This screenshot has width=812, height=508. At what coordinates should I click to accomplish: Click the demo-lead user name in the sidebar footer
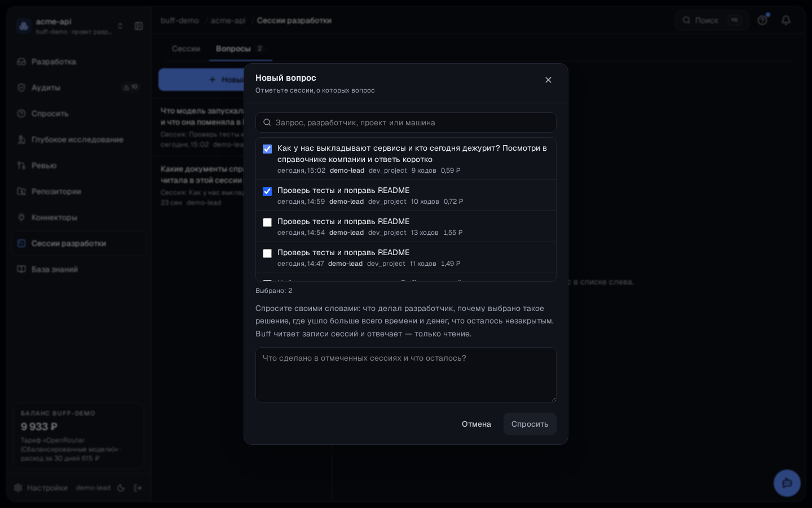pos(93,488)
